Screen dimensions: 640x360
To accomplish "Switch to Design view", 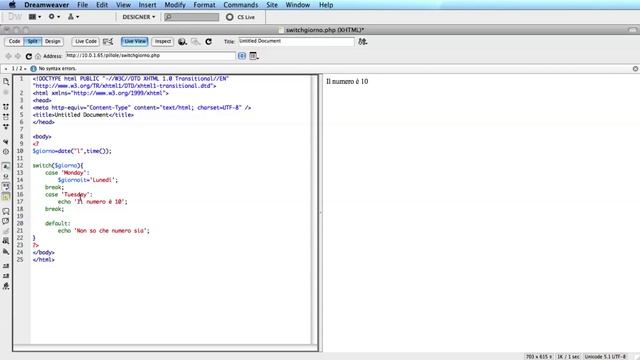I will coord(52,41).
